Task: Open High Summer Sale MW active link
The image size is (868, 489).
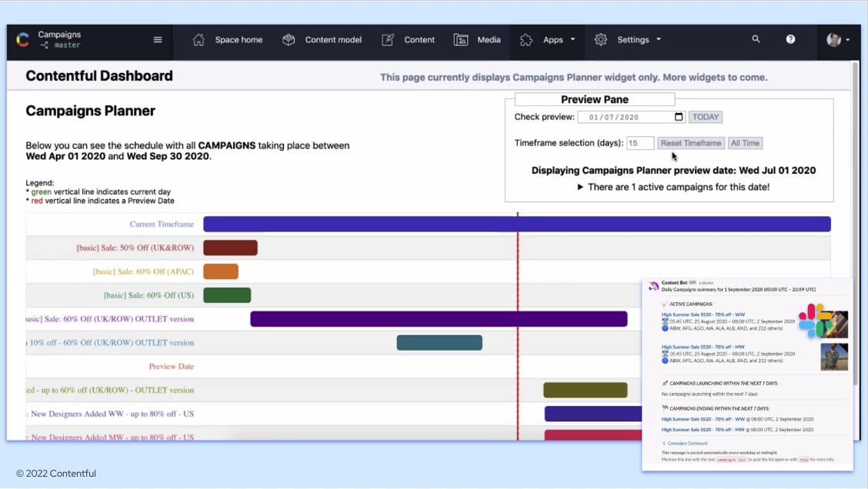Action: (703, 347)
